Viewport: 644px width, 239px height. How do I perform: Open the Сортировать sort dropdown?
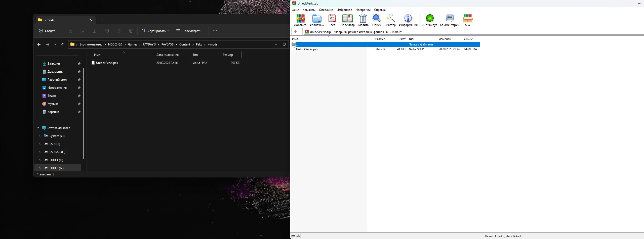pos(155,31)
